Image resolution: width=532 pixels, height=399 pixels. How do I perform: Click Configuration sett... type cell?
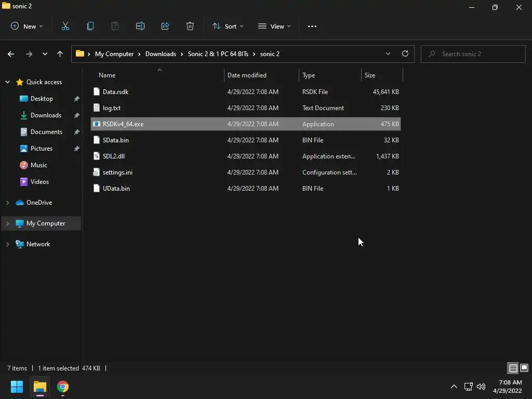(x=329, y=172)
